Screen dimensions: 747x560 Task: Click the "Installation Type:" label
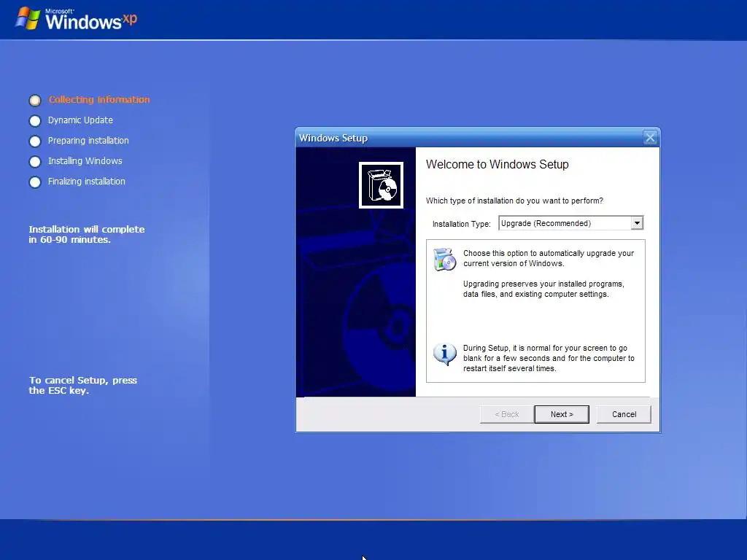[x=461, y=224]
